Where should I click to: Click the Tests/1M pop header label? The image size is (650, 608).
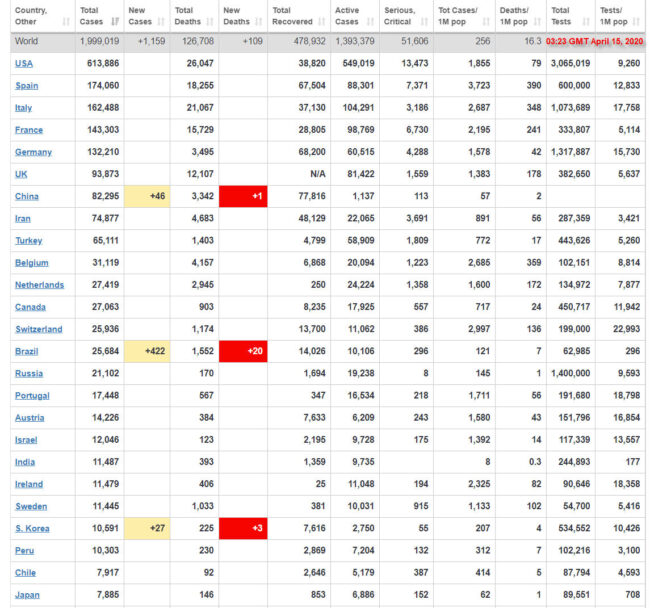coord(614,16)
